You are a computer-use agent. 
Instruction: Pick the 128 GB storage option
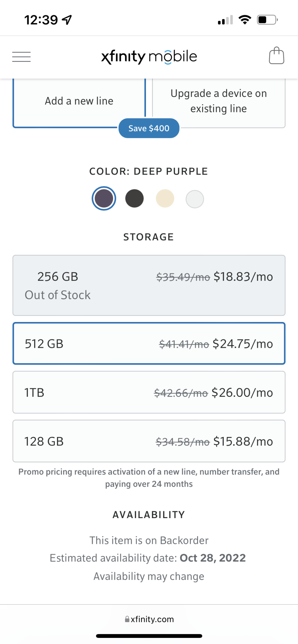tap(149, 441)
